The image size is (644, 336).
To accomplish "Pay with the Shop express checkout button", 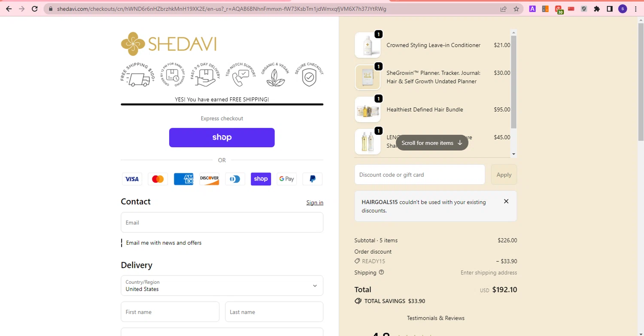I will pos(222,137).
